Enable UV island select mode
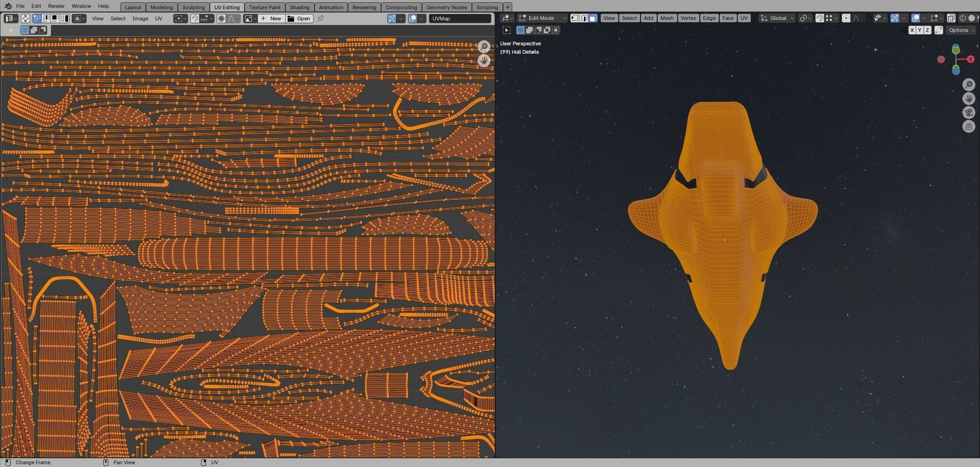The height and width of the screenshot is (467, 980). [x=64, y=19]
